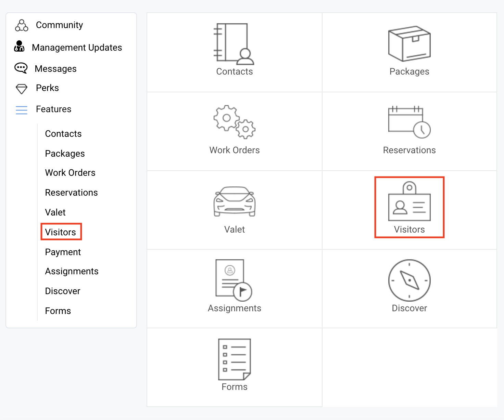The width and height of the screenshot is (504, 420).
Task: Select Perks in the sidebar
Action: click(47, 88)
